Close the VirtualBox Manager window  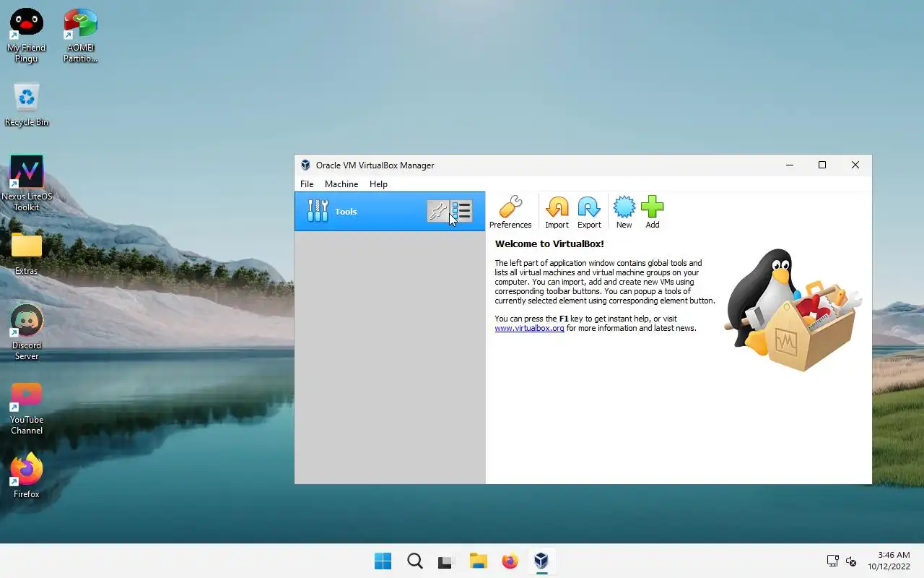[x=855, y=165]
